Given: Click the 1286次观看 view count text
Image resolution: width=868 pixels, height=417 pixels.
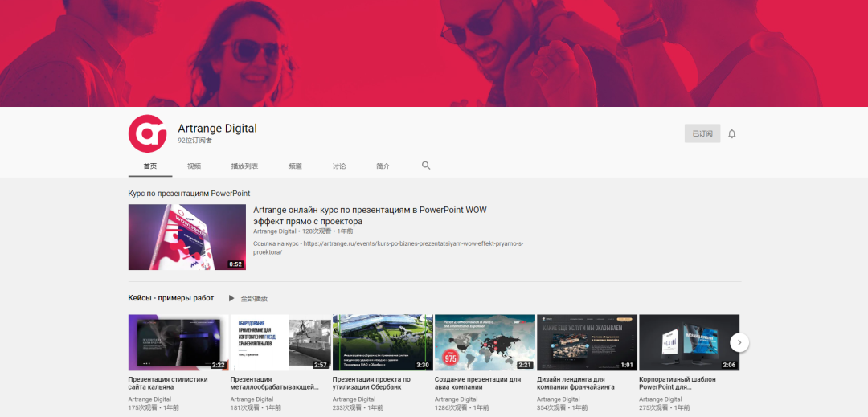Looking at the screenshot, I should coord(451,407).
